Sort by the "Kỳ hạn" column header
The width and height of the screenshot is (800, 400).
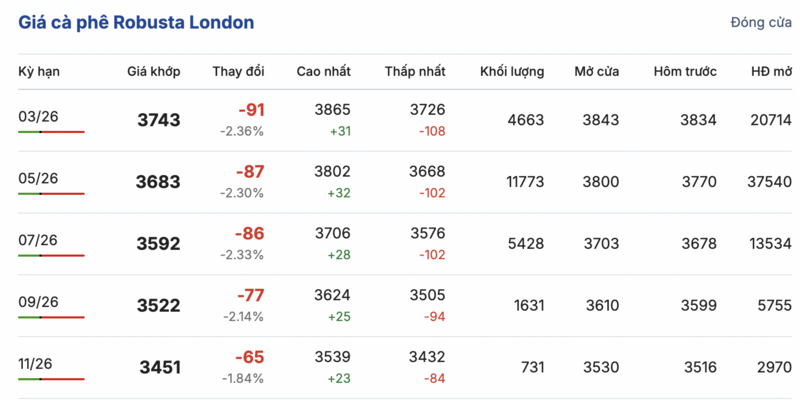pos(38,71)
